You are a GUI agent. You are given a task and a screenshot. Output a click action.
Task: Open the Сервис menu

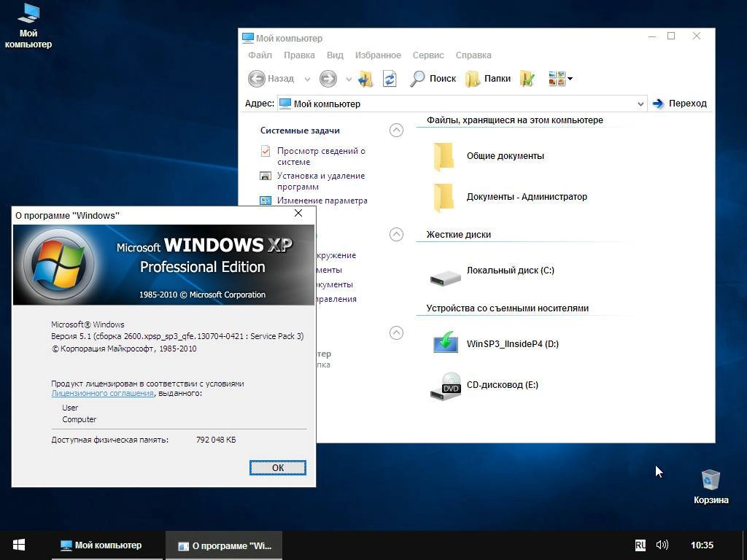click(x=428, y=55)
